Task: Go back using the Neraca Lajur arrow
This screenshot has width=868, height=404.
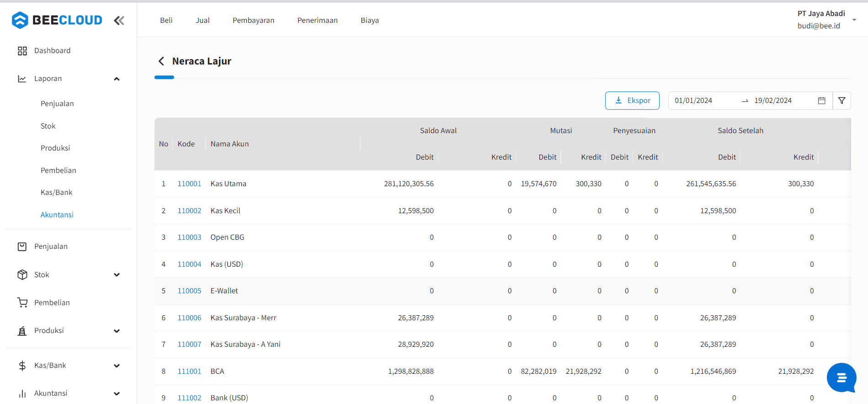Action: tap(161, 61)
